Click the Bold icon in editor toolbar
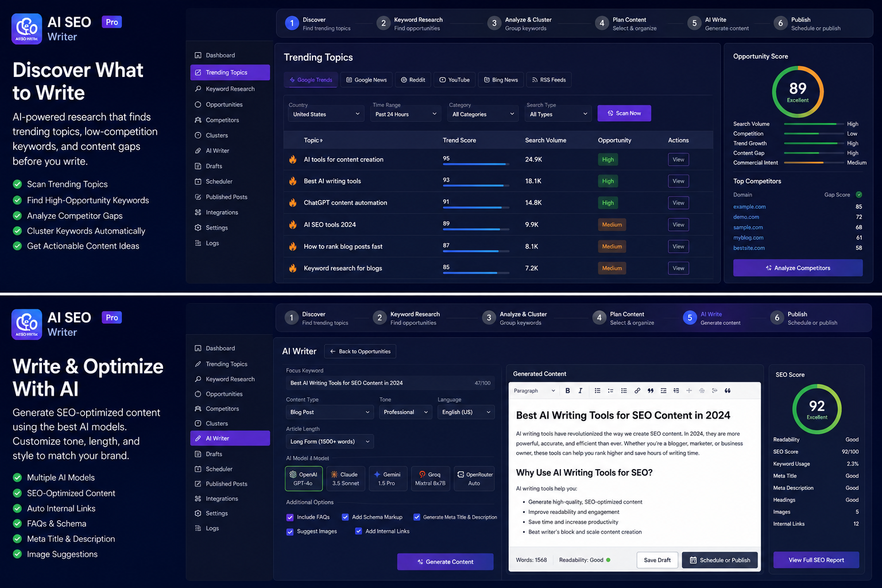882x588 pixels. coord(567,390)
